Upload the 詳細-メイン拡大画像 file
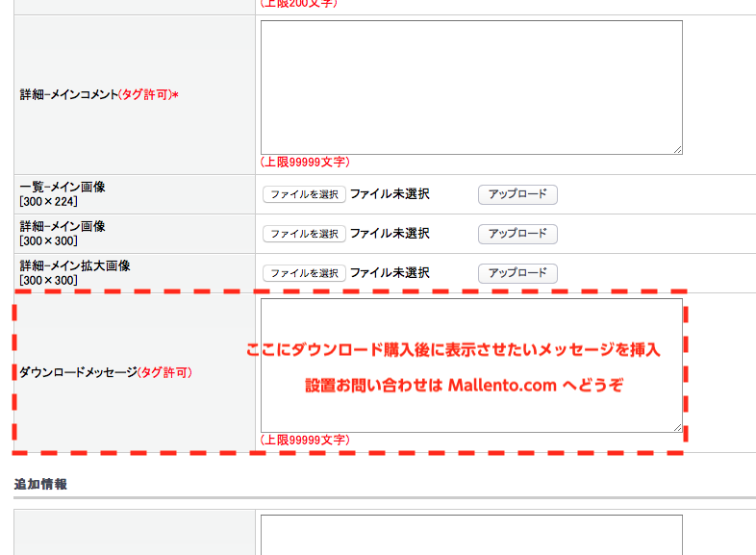 tap(517, 273)
